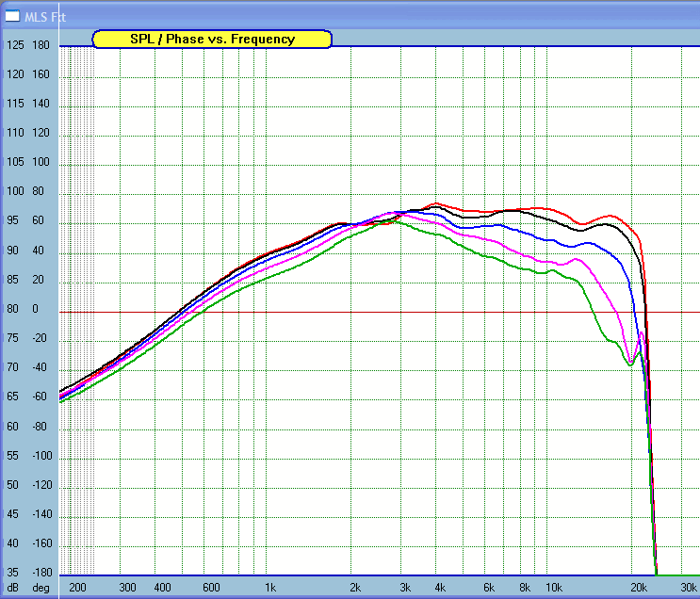Viewport: 700px width, 599px height.
Task: Click the 110 dB scale label
Action: (15, 133)
